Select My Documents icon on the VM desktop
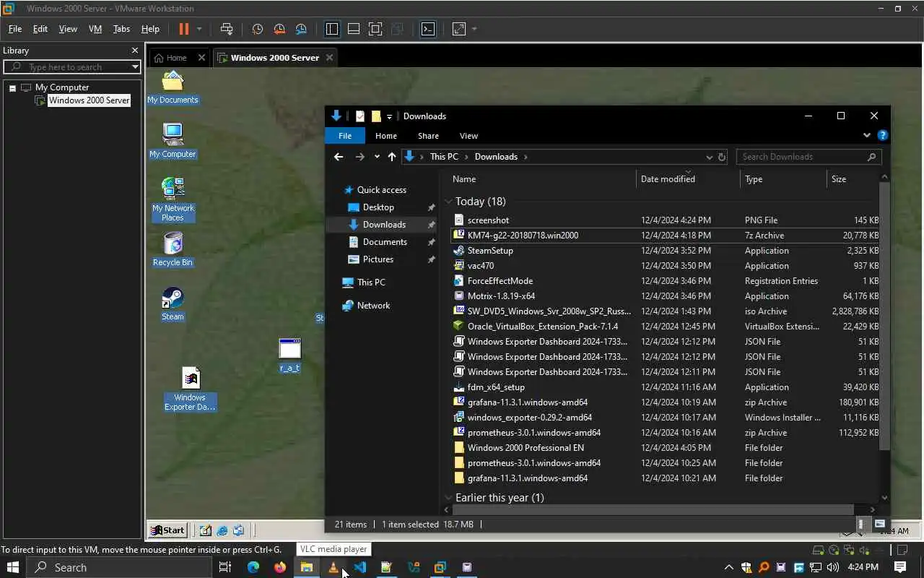 coord(173,87)
